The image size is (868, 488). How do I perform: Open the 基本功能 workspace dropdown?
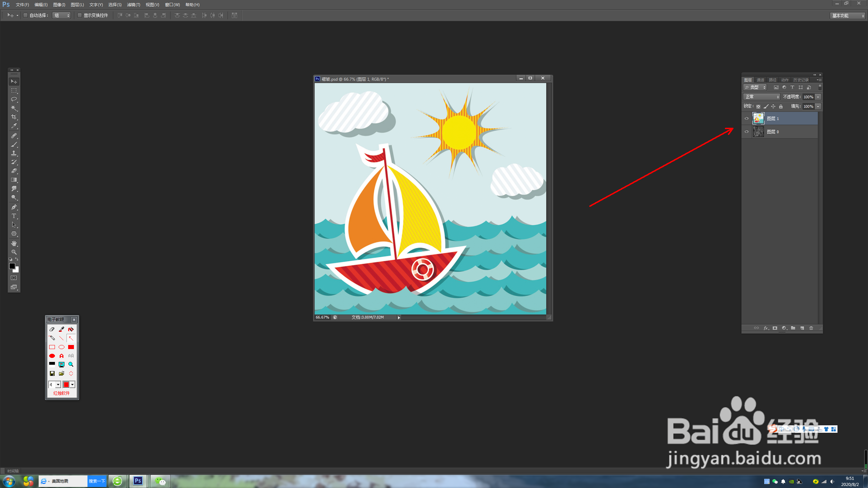click(x=848, y=16)
